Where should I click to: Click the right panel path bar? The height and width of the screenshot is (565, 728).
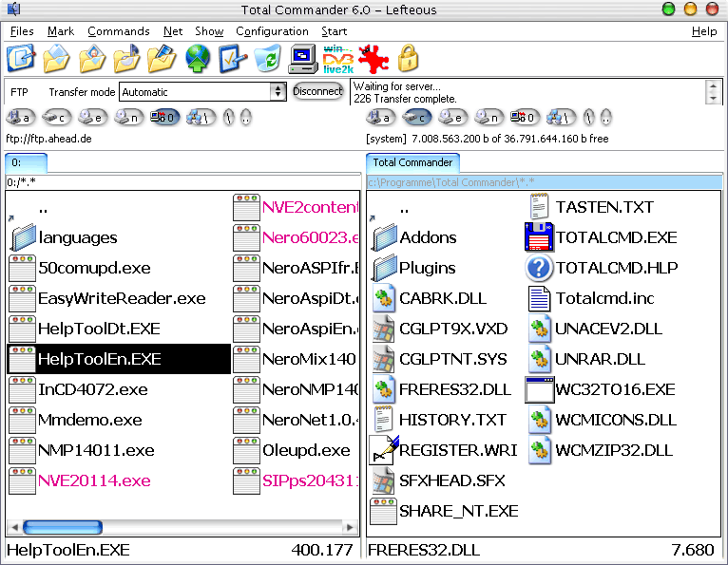click(x=545, y=182)
